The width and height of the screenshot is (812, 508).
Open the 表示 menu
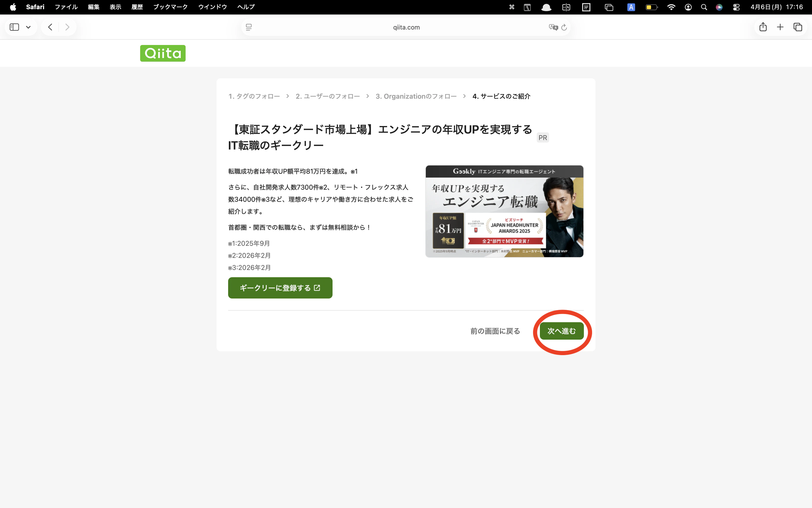[116, 7]
